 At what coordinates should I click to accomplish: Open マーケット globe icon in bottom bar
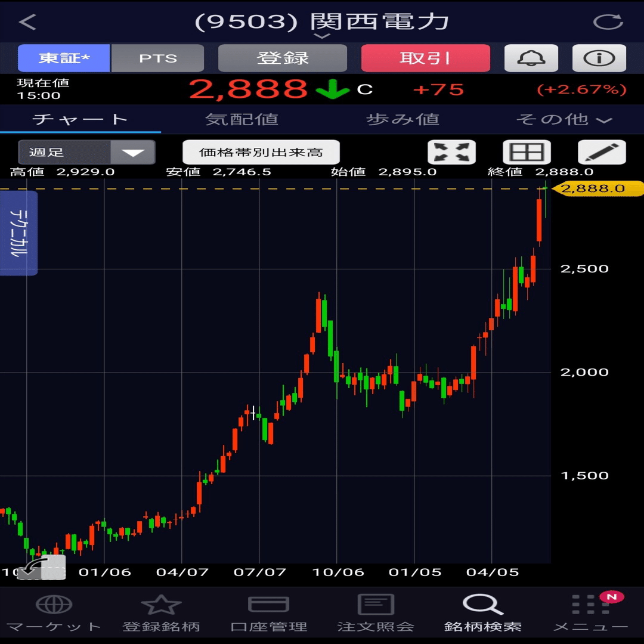pyautogui.click(x=54, y=605)
